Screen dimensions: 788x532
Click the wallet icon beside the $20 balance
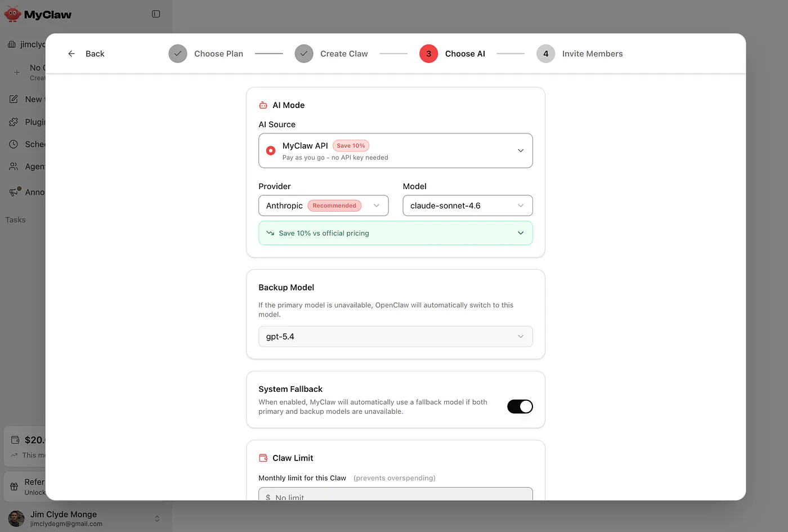coord(15,440)
